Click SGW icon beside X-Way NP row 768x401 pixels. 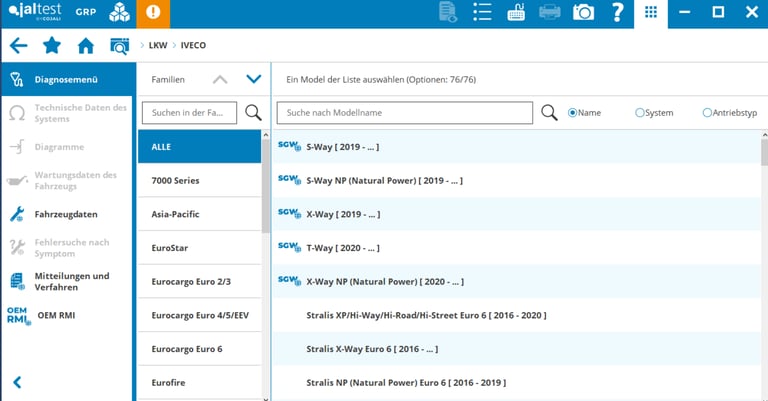[289, 281]
